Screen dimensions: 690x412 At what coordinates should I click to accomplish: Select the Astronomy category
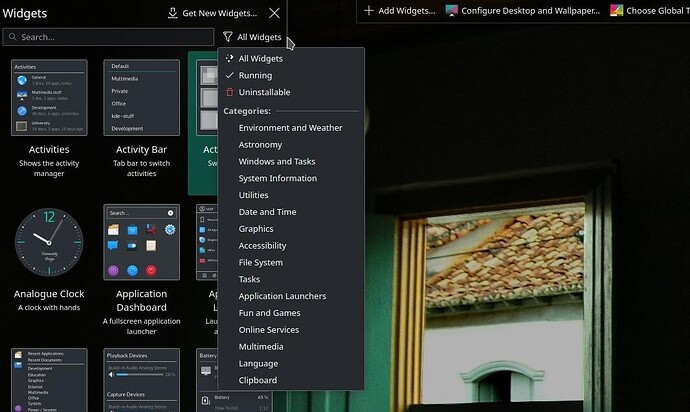point(290,144)
